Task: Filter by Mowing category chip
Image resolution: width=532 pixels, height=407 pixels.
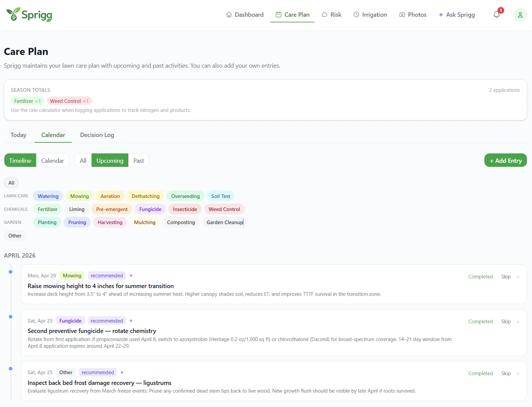Action: pos(79,196)
